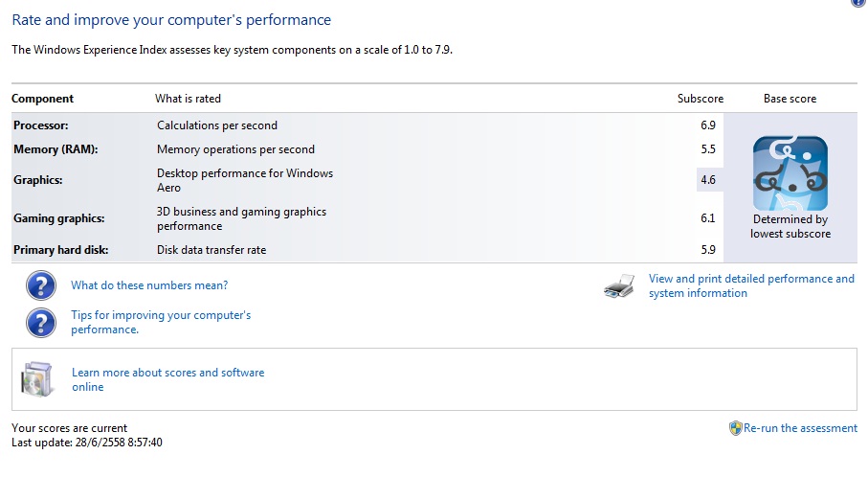
Task: Open View and print detailed performance information
Action: tap(751, 286)
